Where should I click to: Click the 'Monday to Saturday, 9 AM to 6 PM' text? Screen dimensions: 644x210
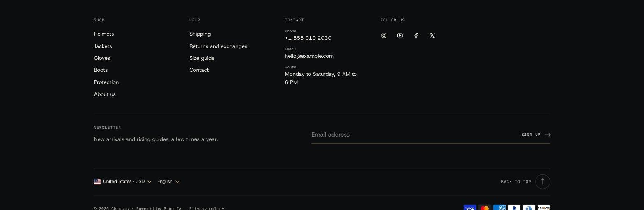[x=321, y=78]
